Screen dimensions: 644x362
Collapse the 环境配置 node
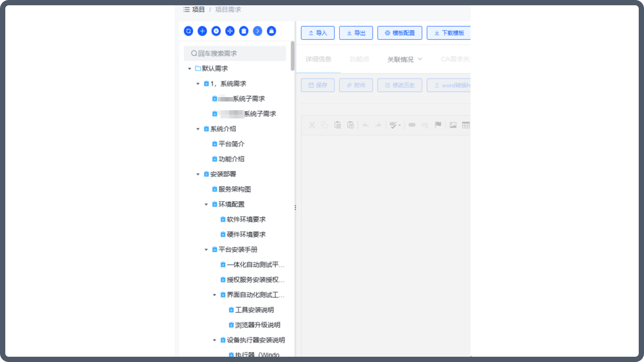point(206,204)
